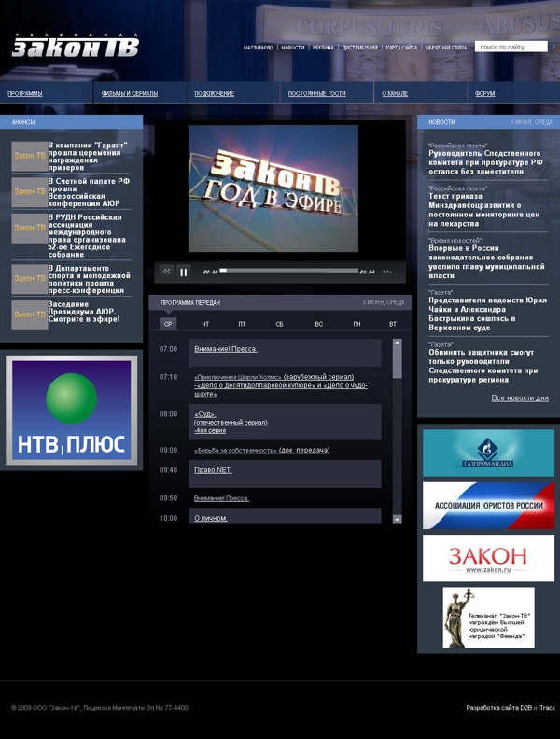Open the ФОРУМ menu item
Image resolution: width=560 pixels, height=739 pixels.
485,94
